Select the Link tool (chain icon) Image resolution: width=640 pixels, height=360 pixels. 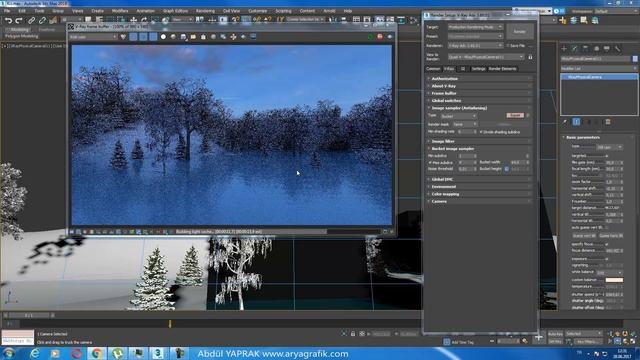tap(31, 20)
